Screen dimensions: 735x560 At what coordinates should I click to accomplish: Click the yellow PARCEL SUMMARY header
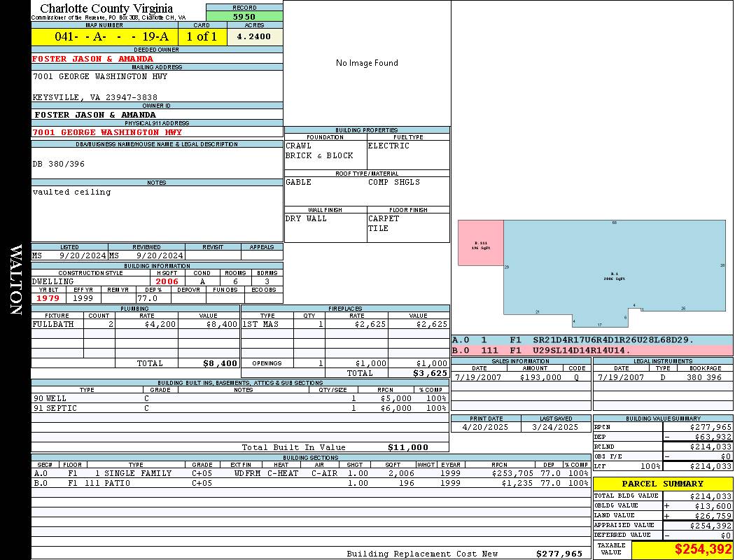pos(662,484)
